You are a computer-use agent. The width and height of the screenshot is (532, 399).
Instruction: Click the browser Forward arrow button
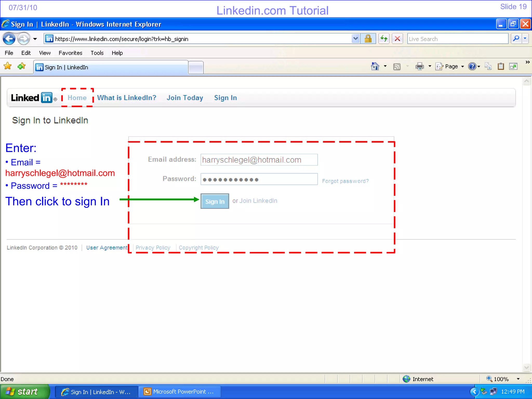[24, 39]
